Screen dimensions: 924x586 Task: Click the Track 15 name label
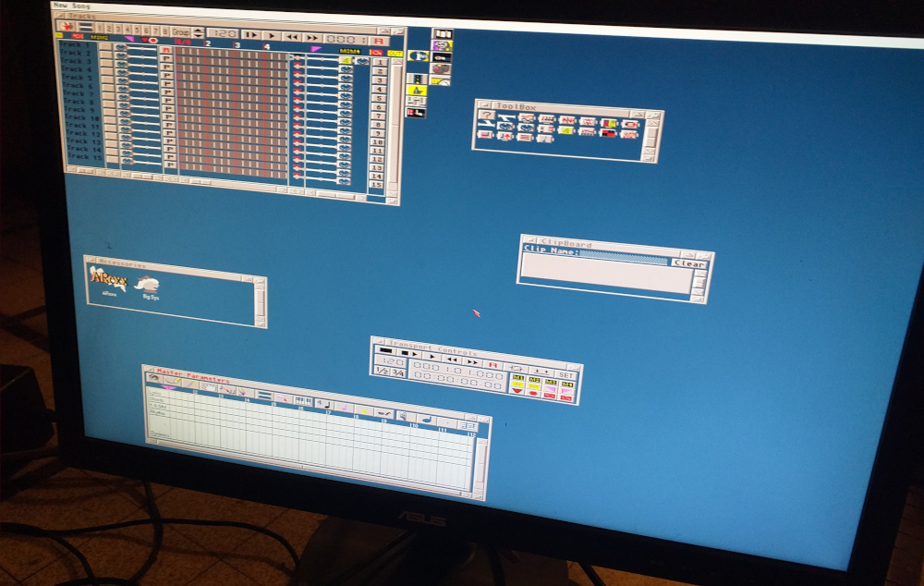(85, 156)
